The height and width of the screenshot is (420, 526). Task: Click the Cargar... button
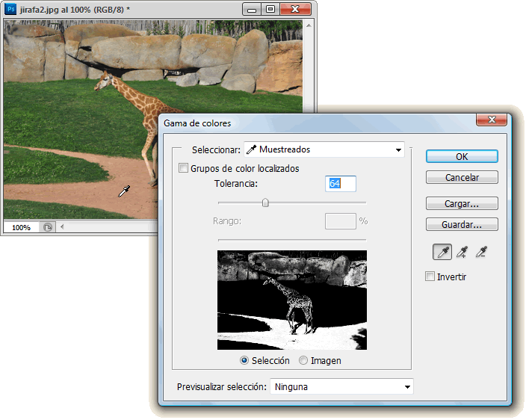pos(462,203)
